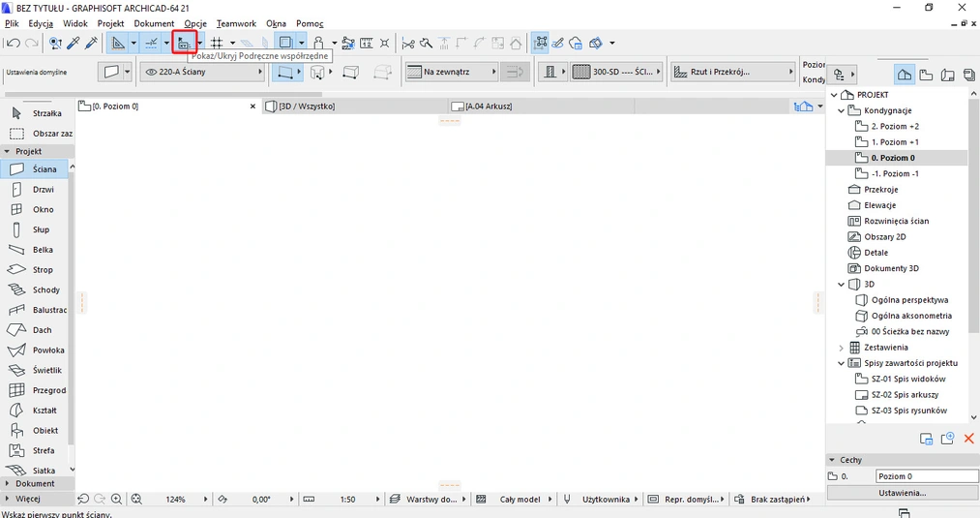Open the Widok menu
Image resolution: width=980 pixels, height=518 pixels.
click(x=75, y=24)
